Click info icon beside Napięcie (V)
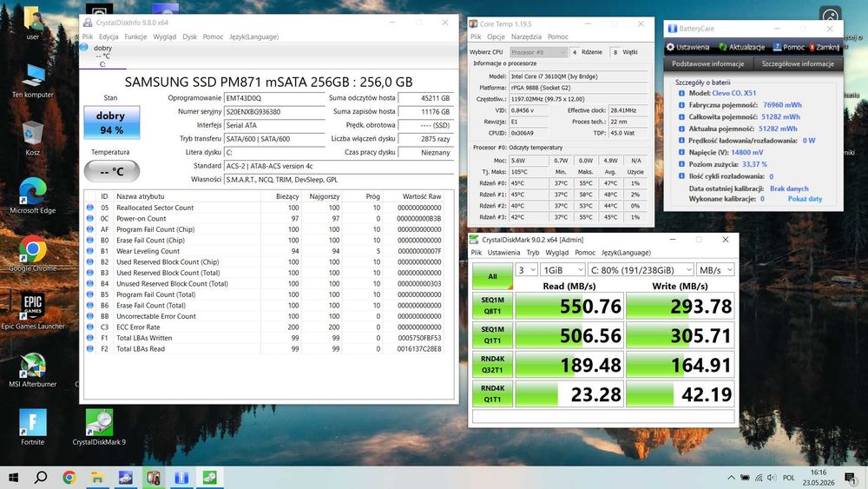This screenshot has width=868, height=489. pos(681,152)
